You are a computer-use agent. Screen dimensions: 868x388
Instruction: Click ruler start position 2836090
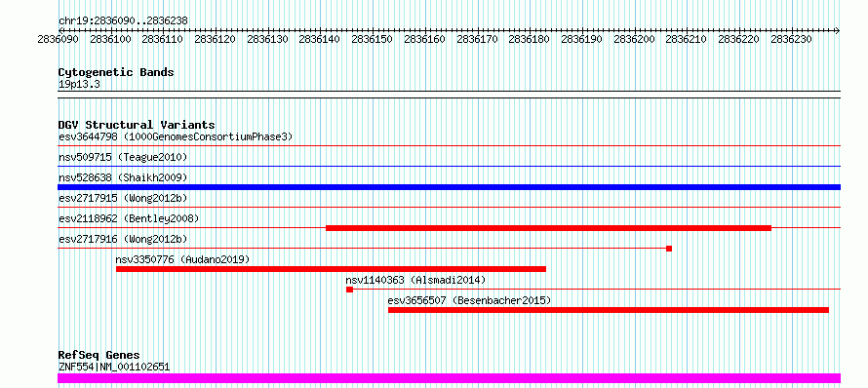(59, 40)
